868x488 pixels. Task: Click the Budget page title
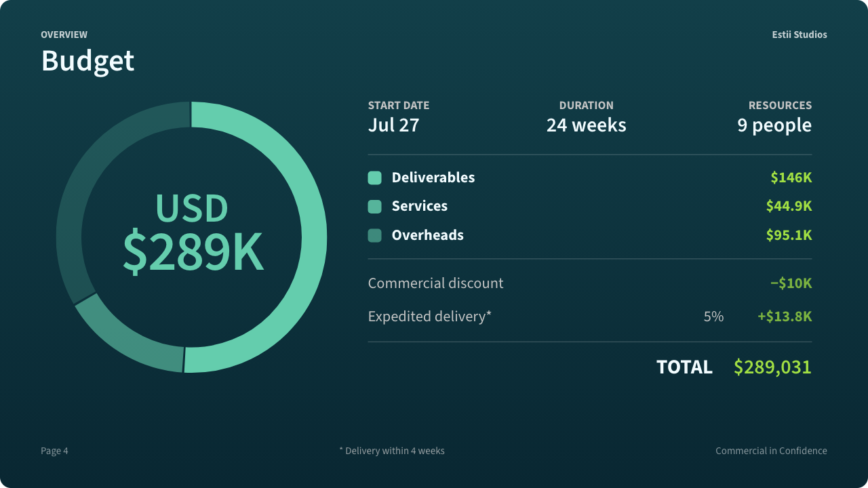pos(87,61)
